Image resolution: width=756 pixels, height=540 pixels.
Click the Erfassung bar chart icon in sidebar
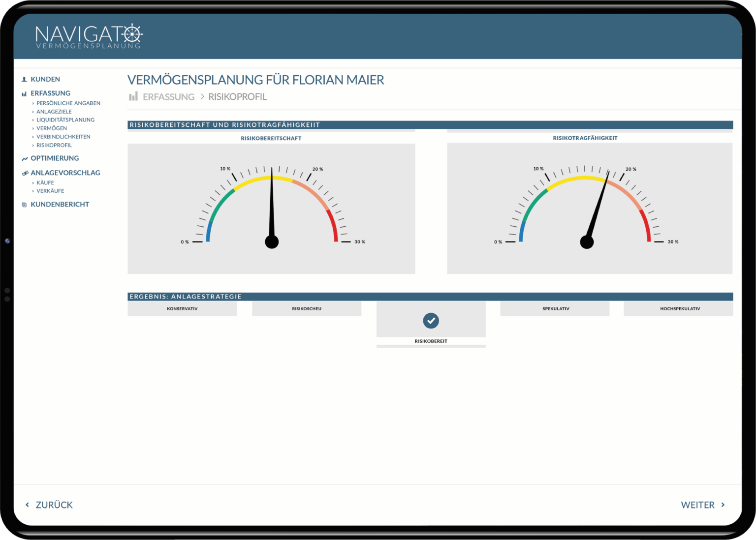click(x=24, y=93)
